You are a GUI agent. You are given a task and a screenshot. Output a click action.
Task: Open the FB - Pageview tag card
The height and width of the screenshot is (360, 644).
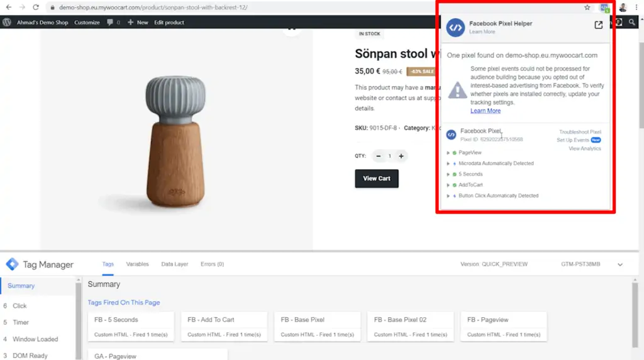pyautogui.click(x=504, y=327)
